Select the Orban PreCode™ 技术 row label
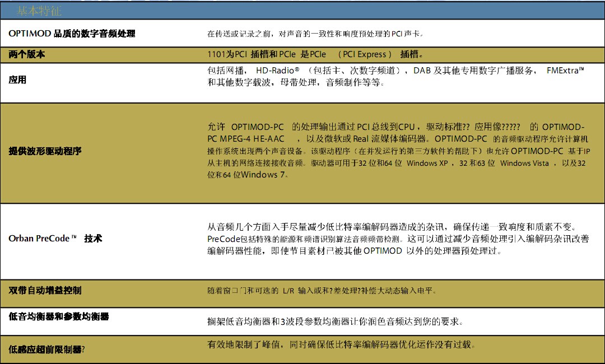Screen dimensions: 605x364 55,239
